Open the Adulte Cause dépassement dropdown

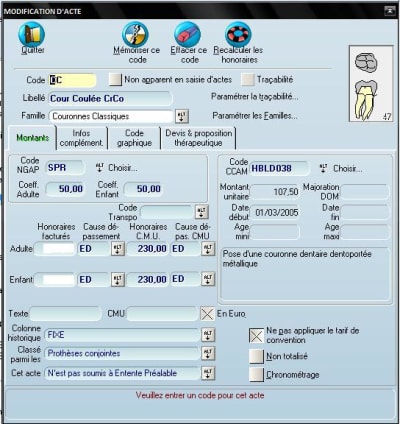[118, 249]
